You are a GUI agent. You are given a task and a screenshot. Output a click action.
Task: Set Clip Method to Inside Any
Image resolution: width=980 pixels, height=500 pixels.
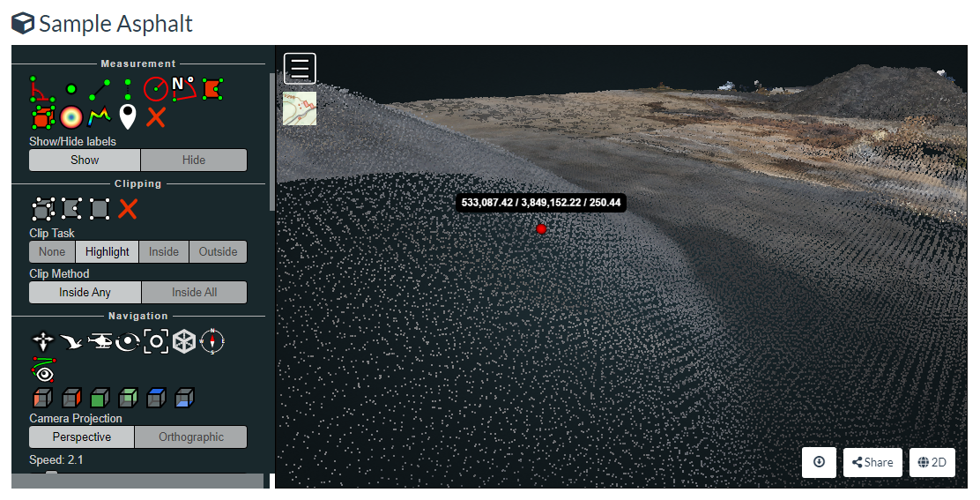tap(85, 293)
